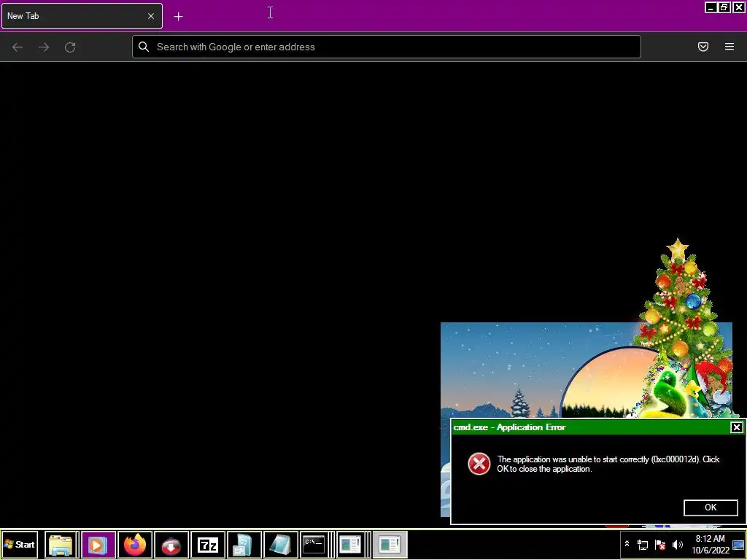Open the volume speaker tray icon

[x=678, y=545]
